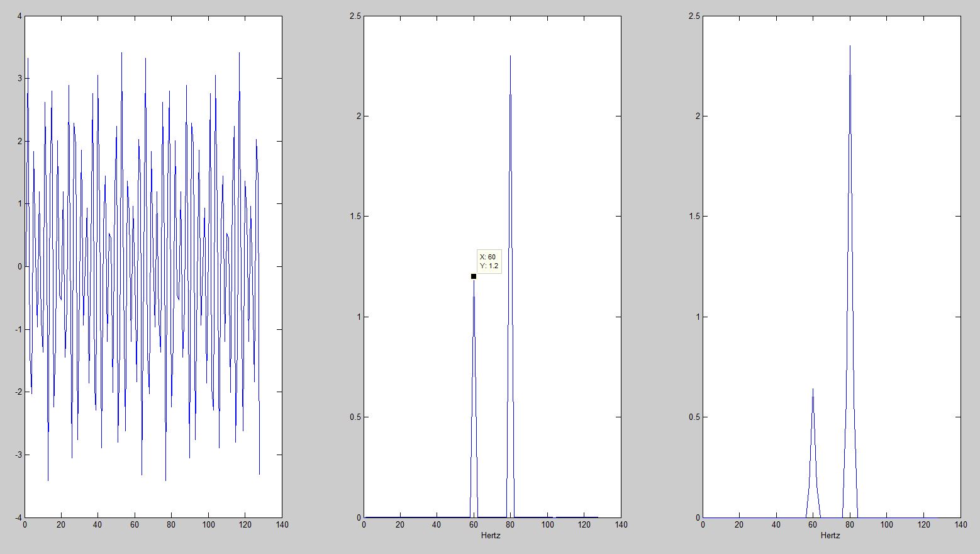Click y-axis tick 0.5 in right plot
Screen dimensions: 980x554
694,417
